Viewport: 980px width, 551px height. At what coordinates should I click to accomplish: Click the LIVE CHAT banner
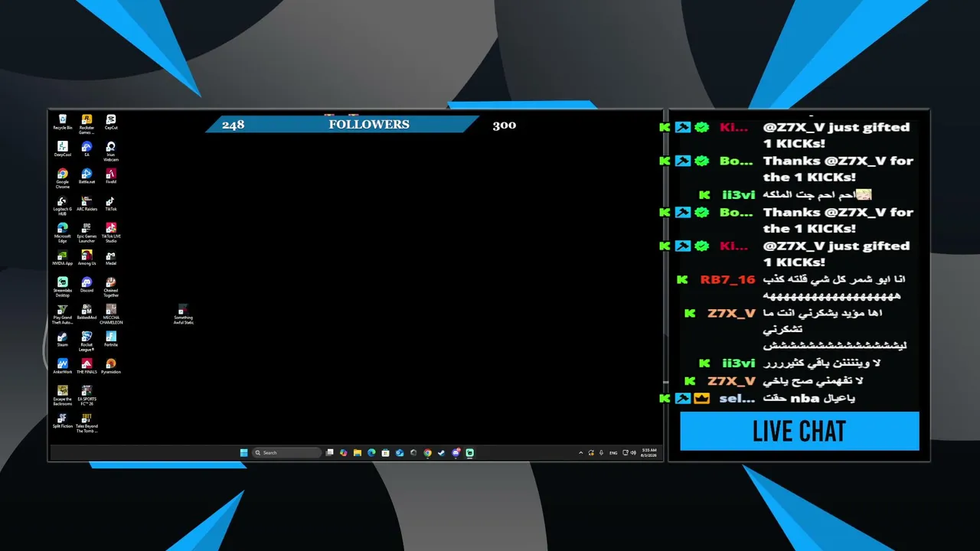pos(799,431)
